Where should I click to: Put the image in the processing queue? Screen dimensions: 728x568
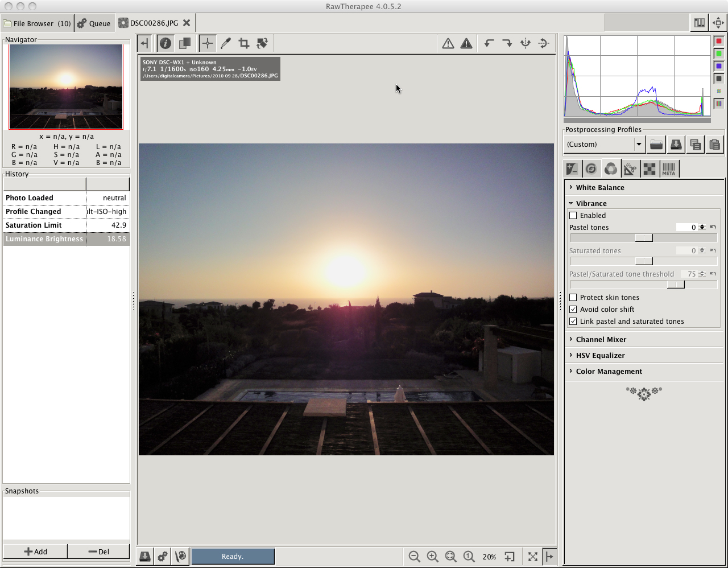tap(163, 556)
